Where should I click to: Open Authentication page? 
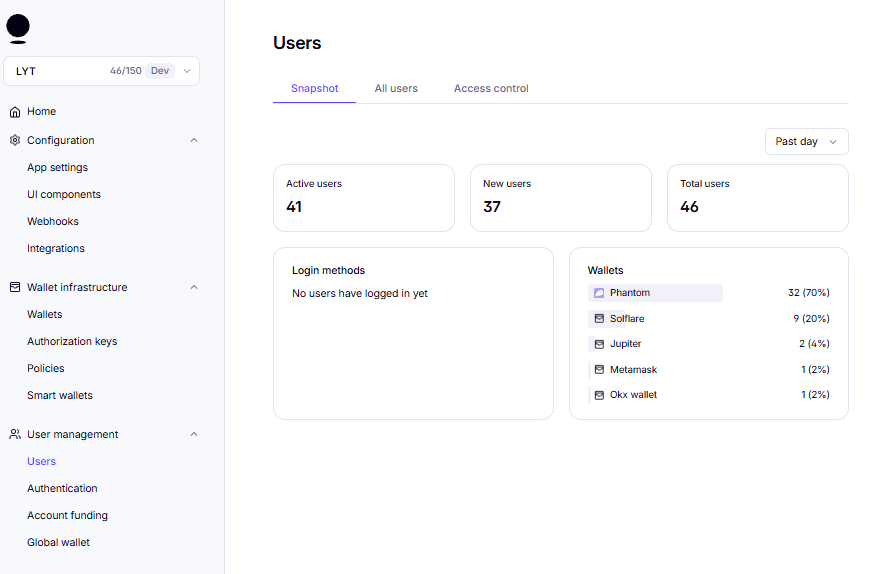coord(62,488)
